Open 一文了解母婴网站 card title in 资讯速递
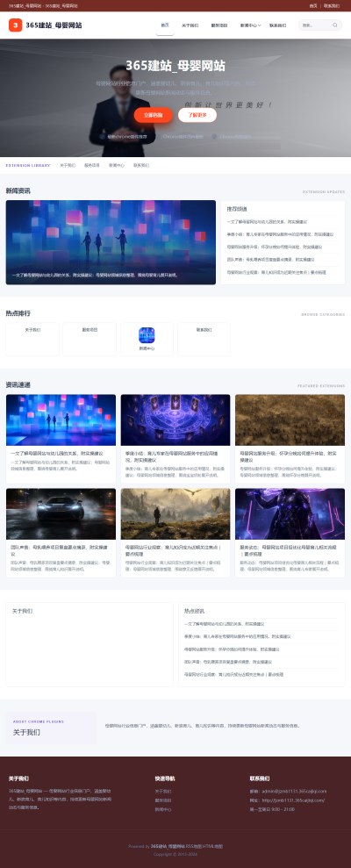The height and width of the screenshot is (868, 351). [x=56, y=454]
